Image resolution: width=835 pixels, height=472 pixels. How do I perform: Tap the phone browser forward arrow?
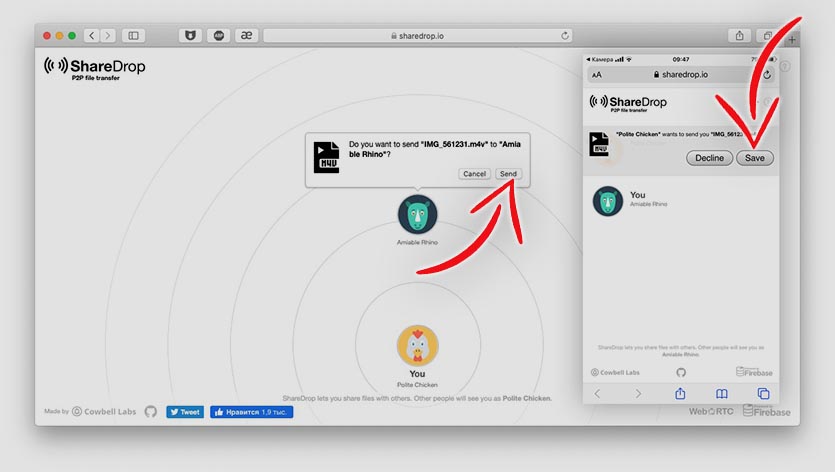coord(638,394)
